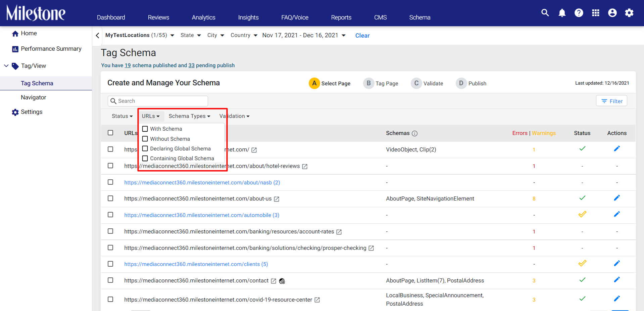
Task: Open the Validation filter dropdown
Action: coord(235,116)
